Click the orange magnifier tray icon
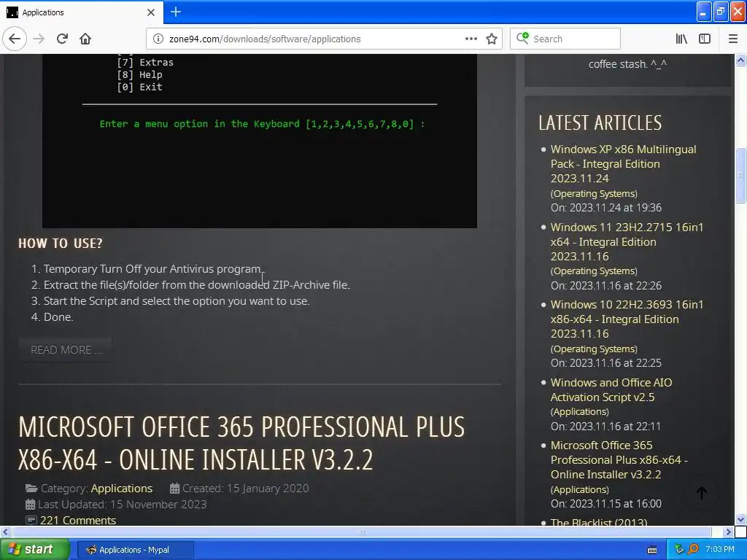Screen dimensions: 747x560 (693, 549)
